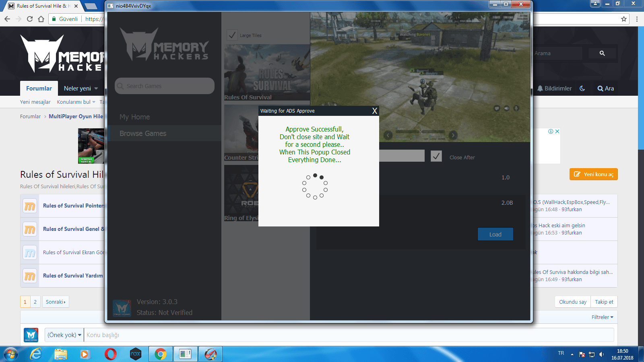The image size is (644, 362).
Task: Go to page 2 of the forum
Action: point(35,302)
